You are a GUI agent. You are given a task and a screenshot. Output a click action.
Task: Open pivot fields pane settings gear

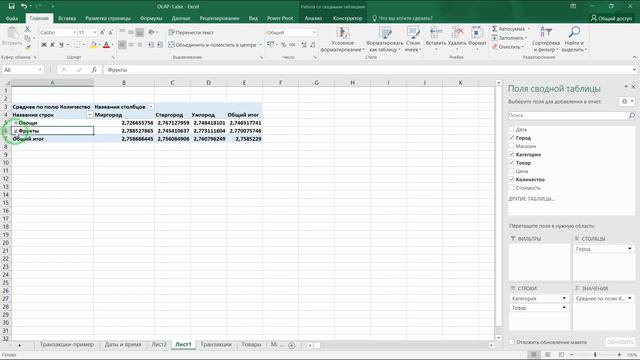[624, 101]
